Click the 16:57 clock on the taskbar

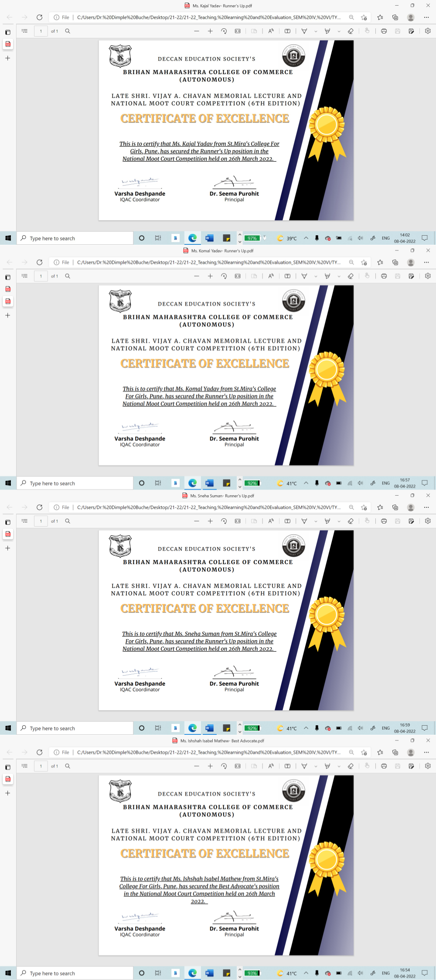(x=405, y=483)
